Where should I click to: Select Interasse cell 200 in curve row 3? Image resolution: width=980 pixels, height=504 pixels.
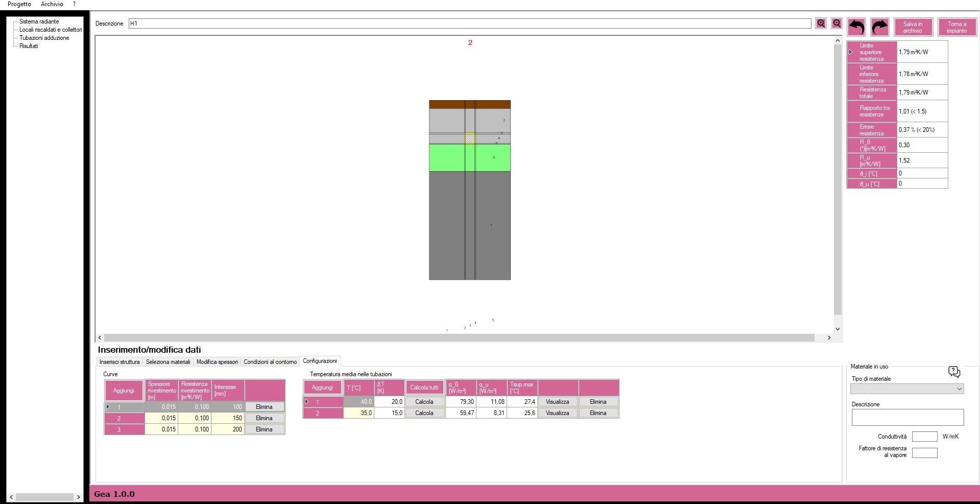[228, 429]
